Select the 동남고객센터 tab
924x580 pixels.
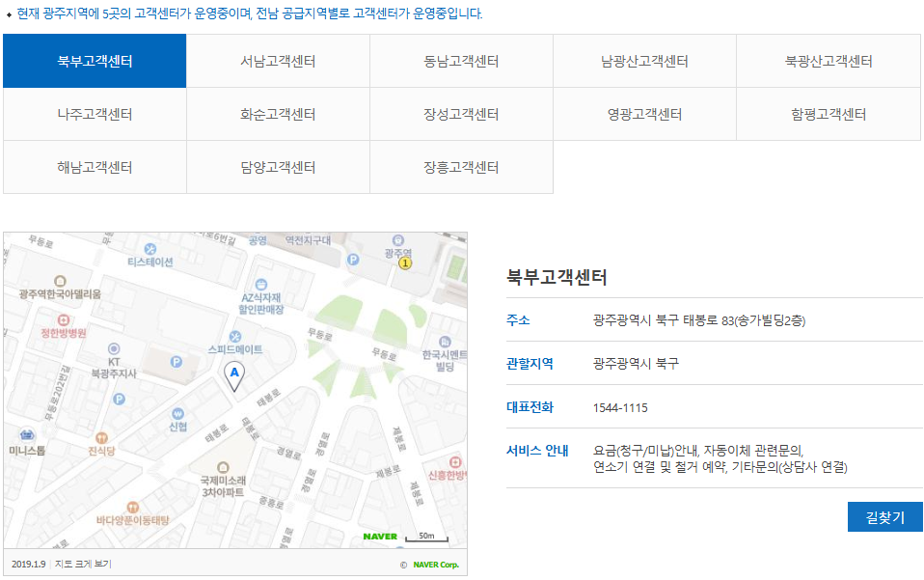click(x=461, y=60)
